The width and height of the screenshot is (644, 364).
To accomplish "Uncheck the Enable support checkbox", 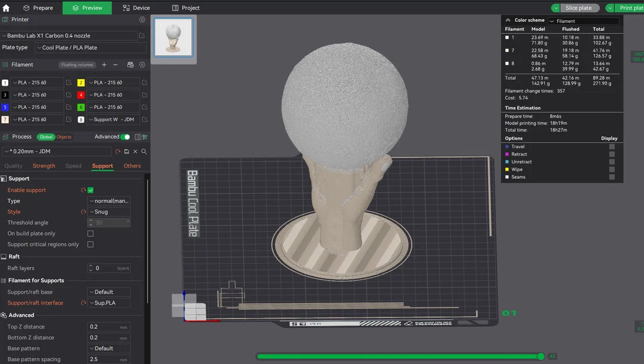I will pyautogui.click(x=90, y=190).
